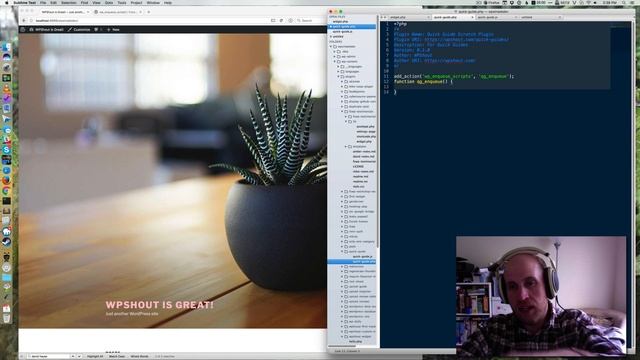Screen dimensions: 640x360
Task: Open Firefox from the Dock
Action: pyautogui.click(x=6, y=180)
